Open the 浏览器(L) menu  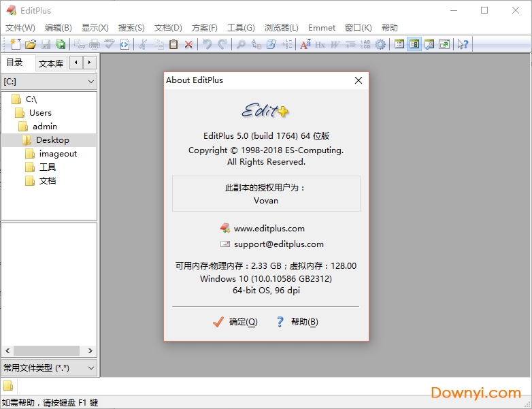pyautogui.click(x=281, y=28)
